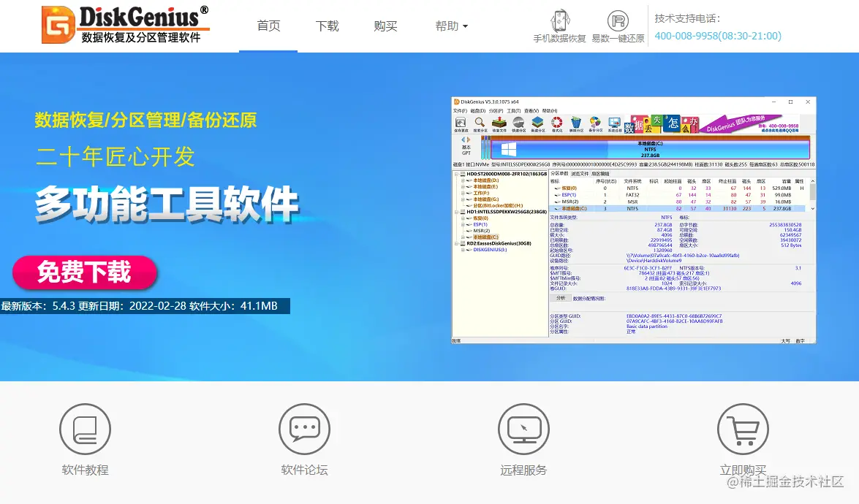Open 立即购买 shopping cart icon

(x=743, y=429)
